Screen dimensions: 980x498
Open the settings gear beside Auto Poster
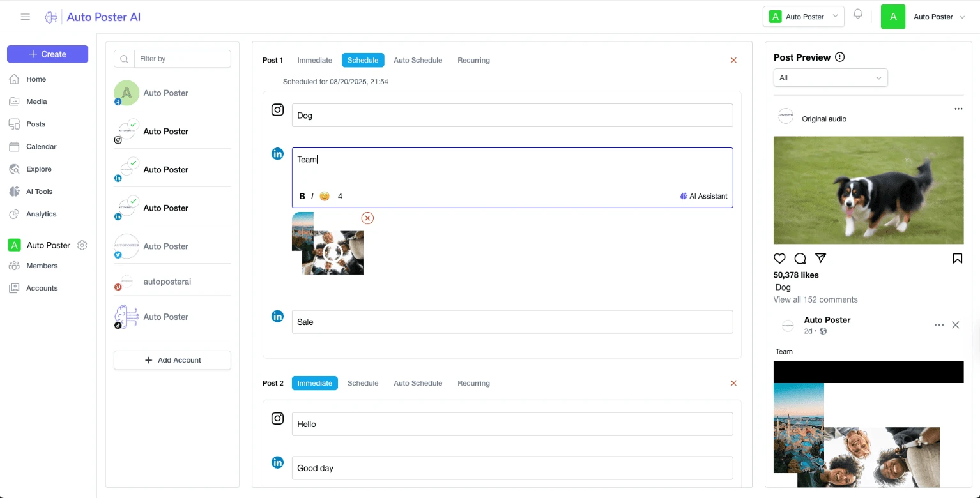[82, 246]
